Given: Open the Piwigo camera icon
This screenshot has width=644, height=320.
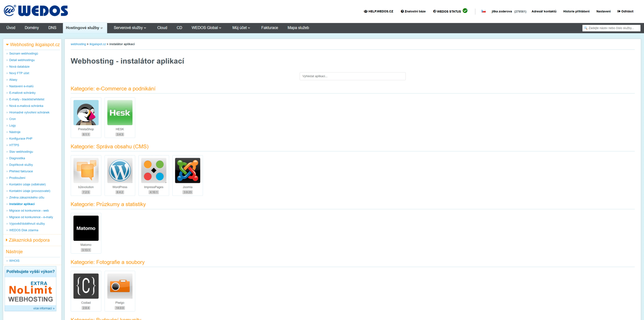Looking at the screenshot, I should [x=120, y=286].
